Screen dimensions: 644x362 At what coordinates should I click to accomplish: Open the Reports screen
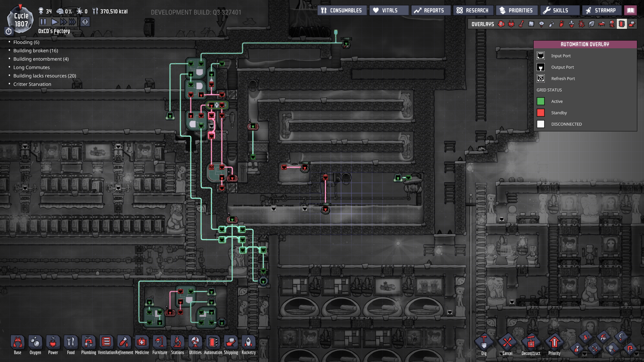[429, 10]
